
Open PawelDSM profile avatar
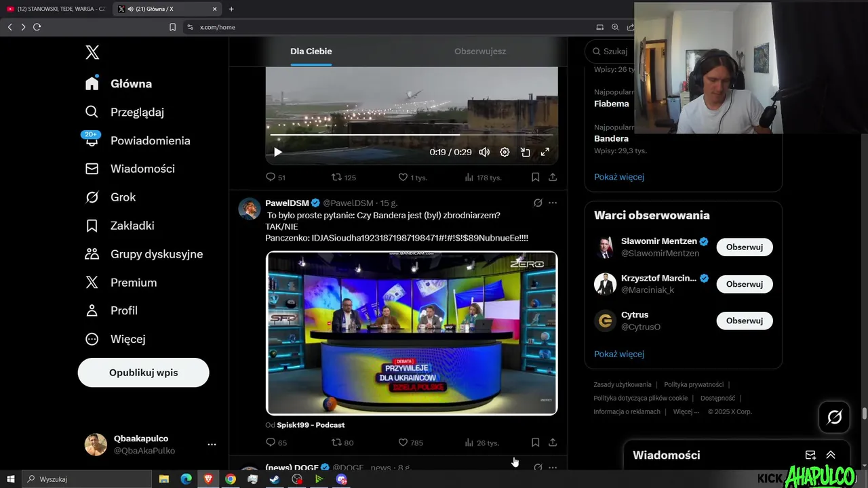(250, 209)
